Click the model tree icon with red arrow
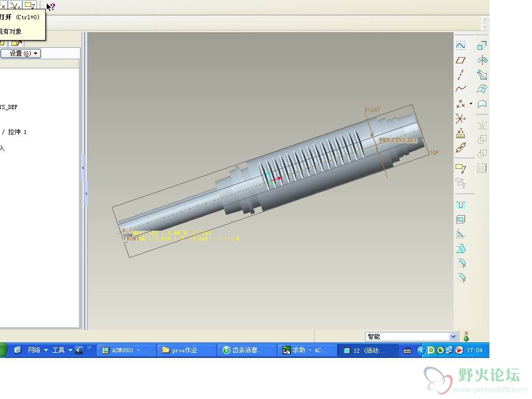The height and width of the screenshot is (399, 532). click(x=16, y=43)
